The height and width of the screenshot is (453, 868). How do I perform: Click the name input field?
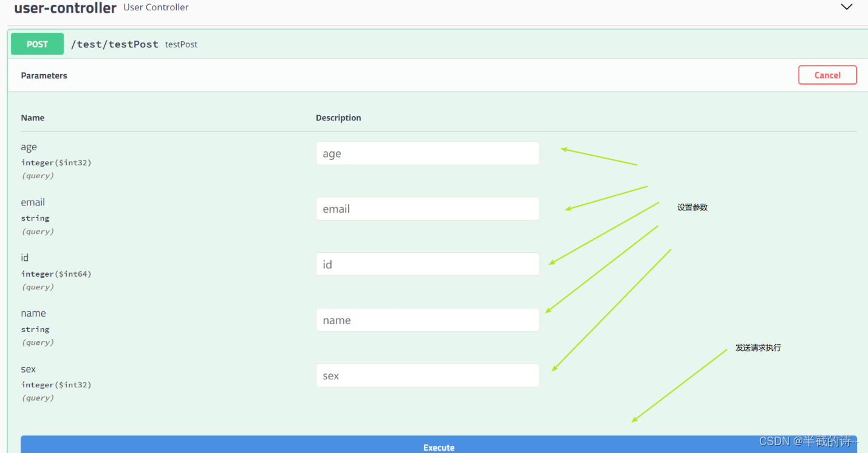pyautogui.click(x=427, y=319)
